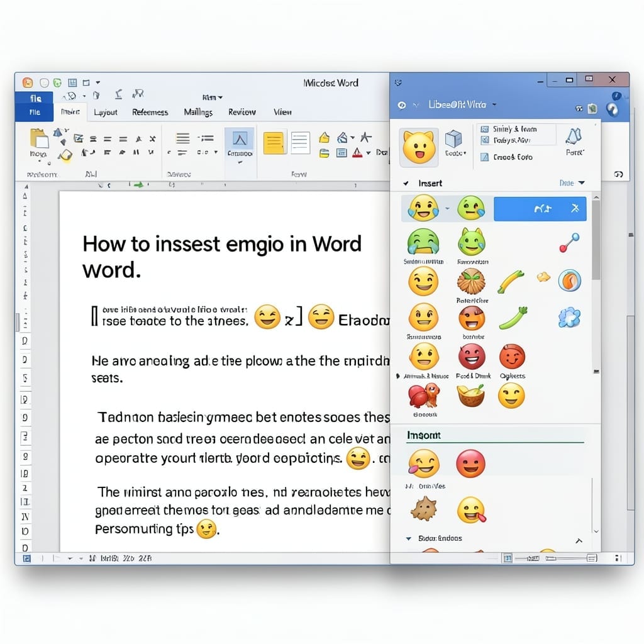This screenshot has height=644, width=644.
Task: Click the bullet list icon in the paragraph group
Action: click(x=206, y=138)
